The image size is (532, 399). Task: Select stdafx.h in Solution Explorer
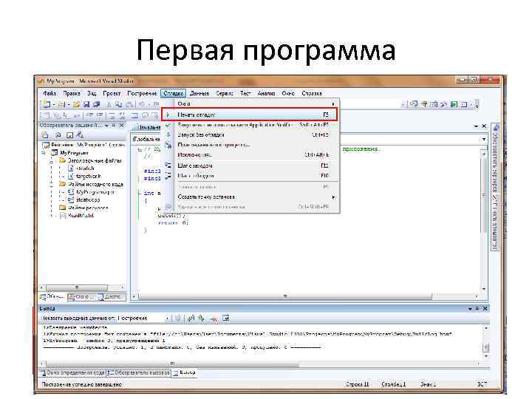[x=85, y=168]
